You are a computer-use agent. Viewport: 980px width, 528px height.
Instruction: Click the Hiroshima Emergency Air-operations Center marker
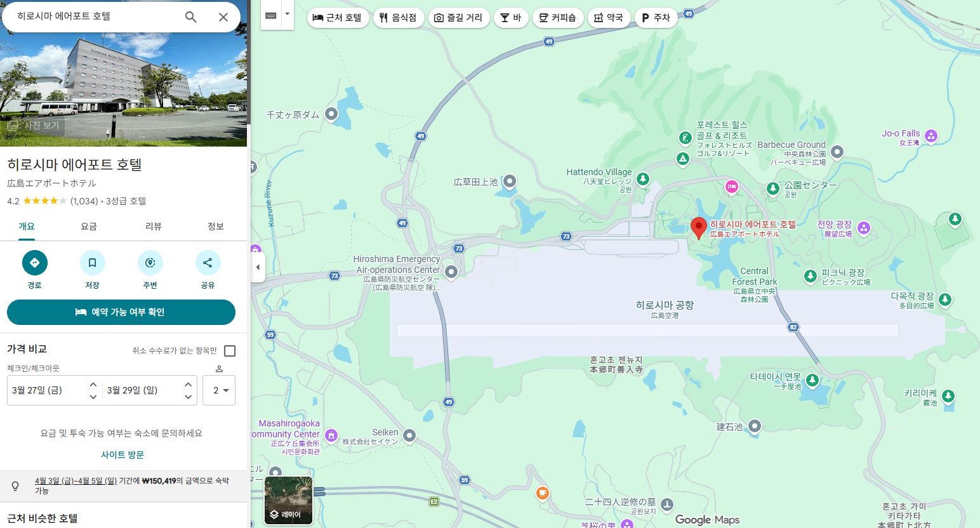[x=451, y=272]
